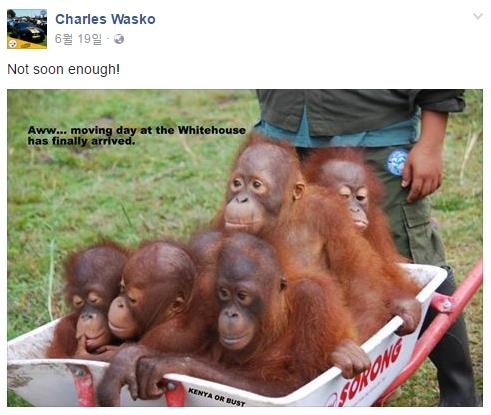Viewport: 491px width, 415px height.
Task: Open Charles Wasko's profile picture thumbnail
Action: pyautogui.click(x=27, y=29)
